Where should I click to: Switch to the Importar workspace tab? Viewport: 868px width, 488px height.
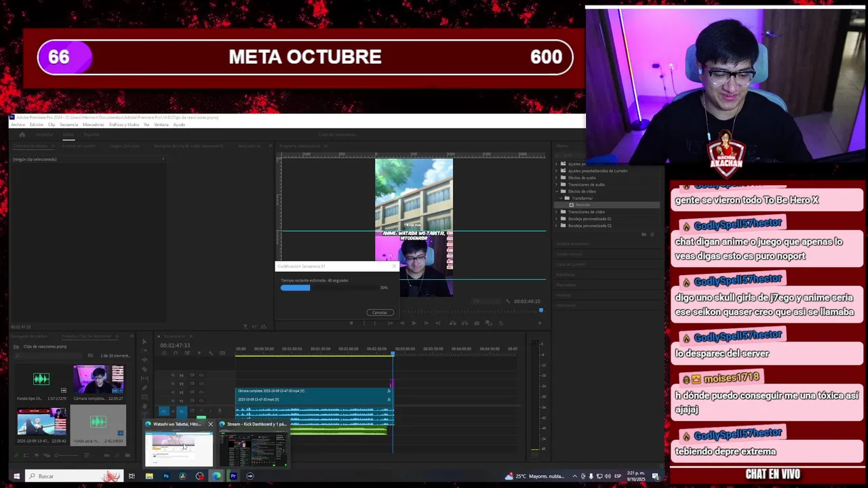point(45,134)
